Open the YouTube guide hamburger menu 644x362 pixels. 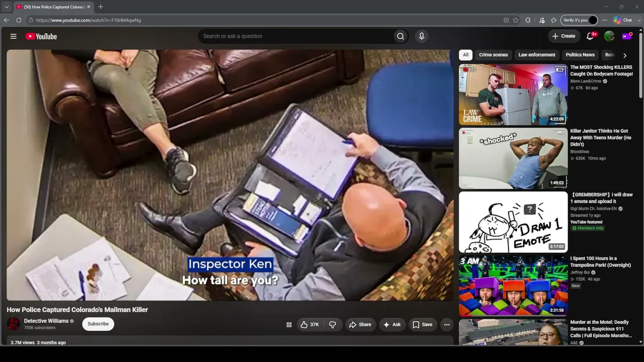pyautogui.click(x=14, y=36)
